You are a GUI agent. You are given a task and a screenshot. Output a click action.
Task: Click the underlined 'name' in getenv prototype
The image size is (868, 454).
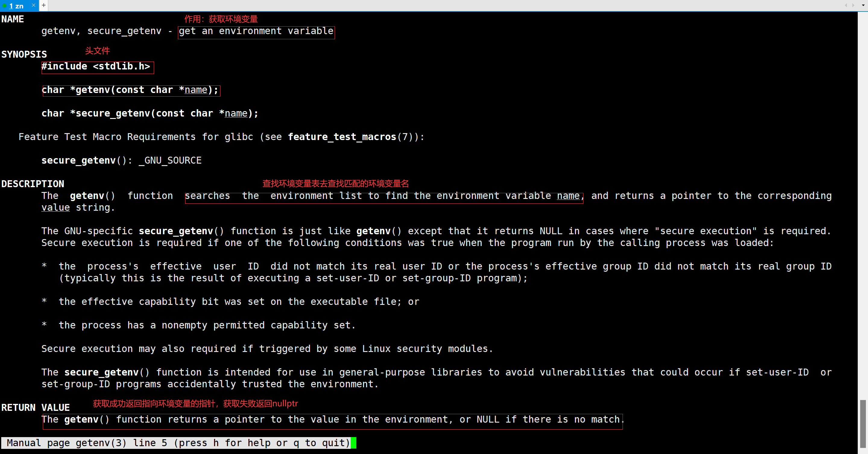tap(196, 90)
